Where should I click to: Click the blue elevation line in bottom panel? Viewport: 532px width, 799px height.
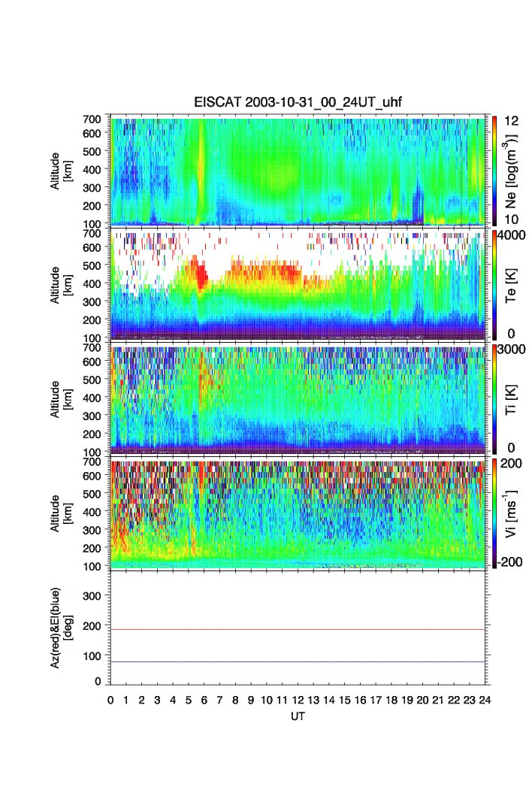click(298, 661)
